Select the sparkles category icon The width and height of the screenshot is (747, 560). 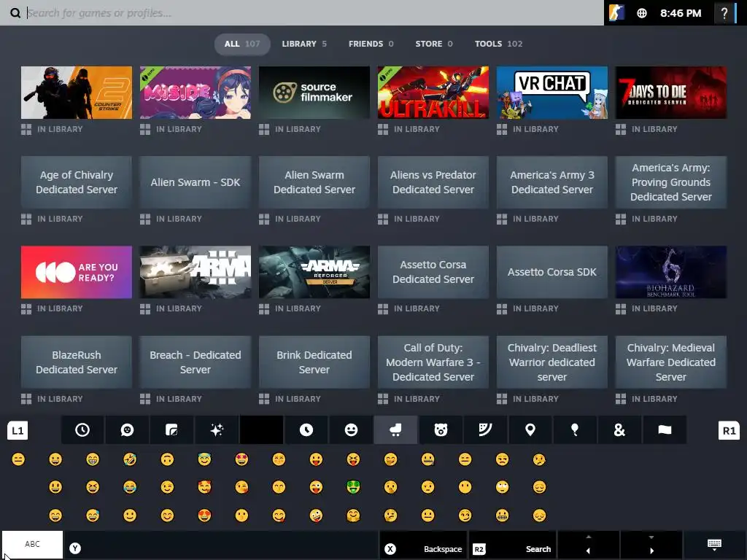coord(217,430)
